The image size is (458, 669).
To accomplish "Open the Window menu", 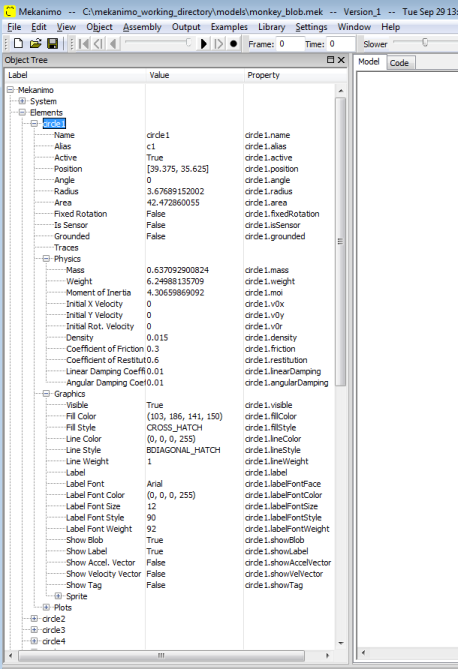I will tap(354, 27).
